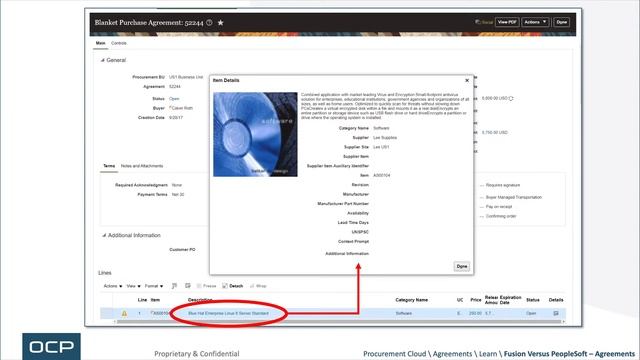Screen dimensions: 640x360
Task: Open the help icon beside agreement title
Action: tap(209, 22)
